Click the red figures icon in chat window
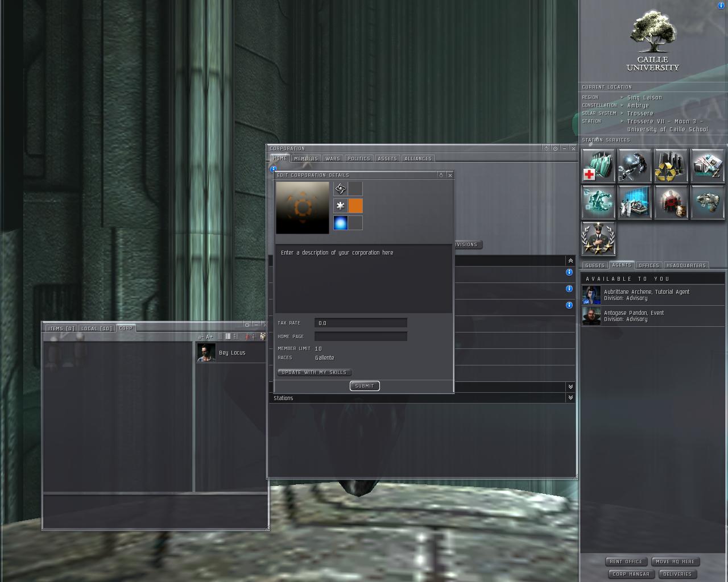 point(247,336)
